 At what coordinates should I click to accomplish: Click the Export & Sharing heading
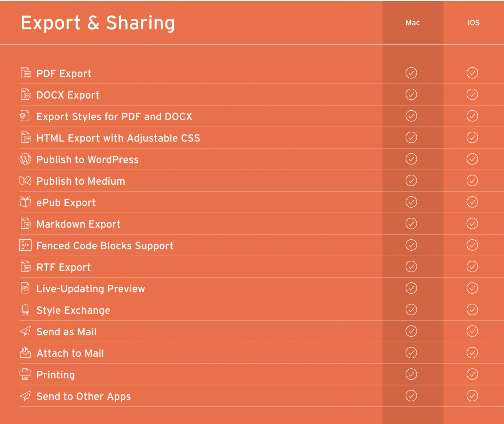click(98, 23)
